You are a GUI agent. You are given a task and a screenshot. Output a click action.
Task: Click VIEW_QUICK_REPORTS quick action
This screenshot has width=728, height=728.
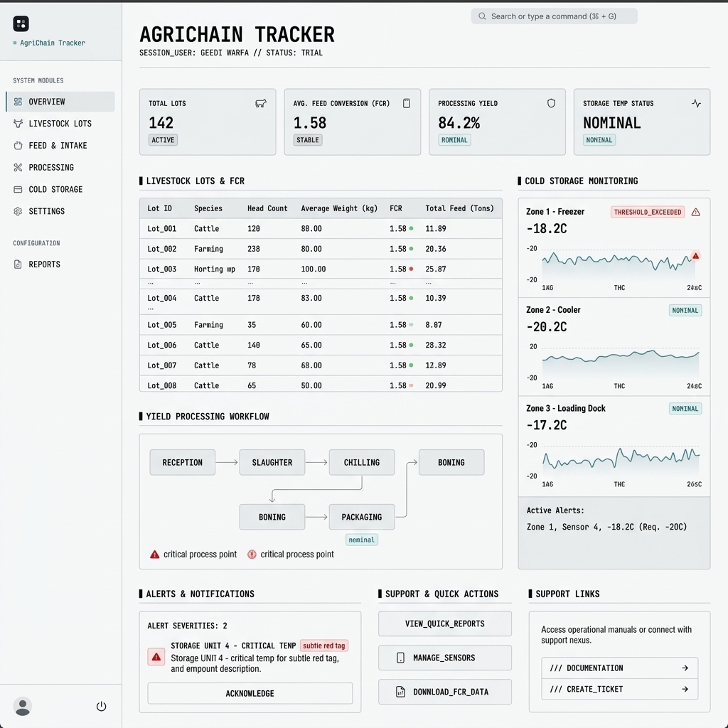tap(444, 623)
